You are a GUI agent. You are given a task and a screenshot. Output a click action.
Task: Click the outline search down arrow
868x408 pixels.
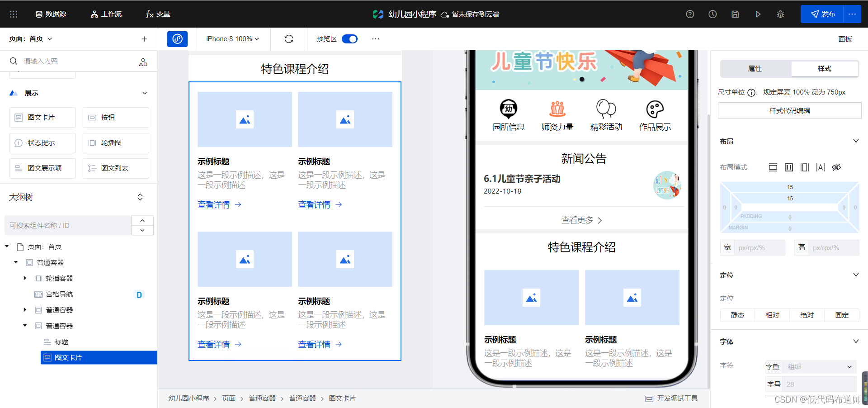[142, 230]
